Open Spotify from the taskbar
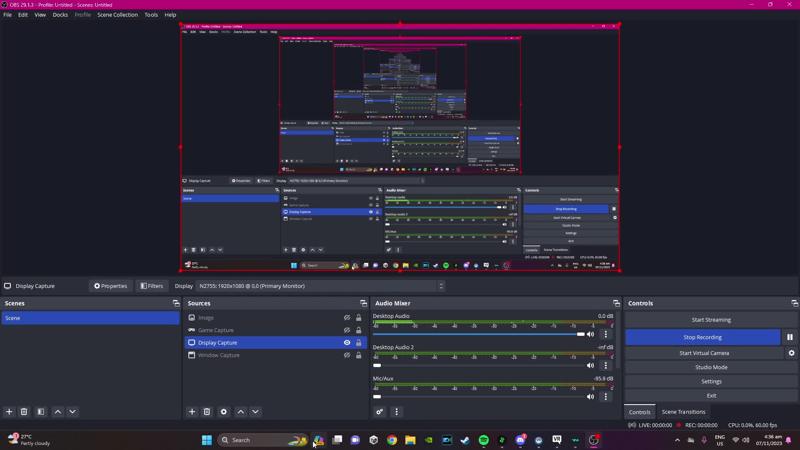This screenshot has height=450, width=800. (484, 440)
